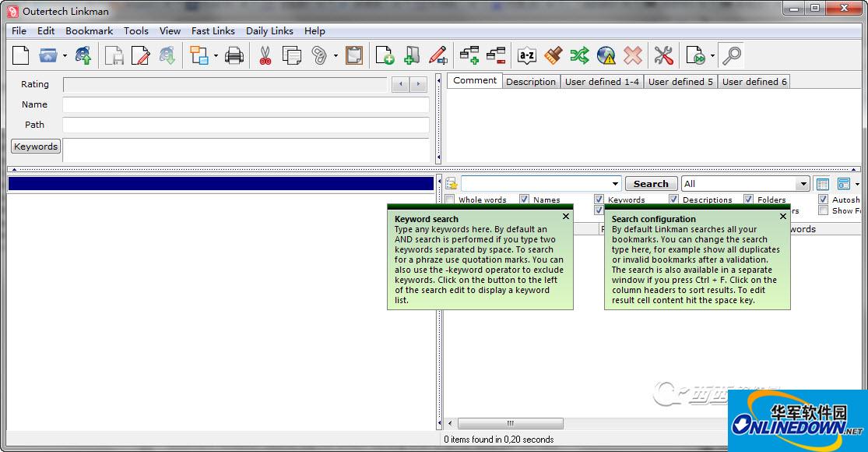Open dropdown arrow next to open-folder icon
Viewport: 868px width, 452px height.
[x=64, y=55]
